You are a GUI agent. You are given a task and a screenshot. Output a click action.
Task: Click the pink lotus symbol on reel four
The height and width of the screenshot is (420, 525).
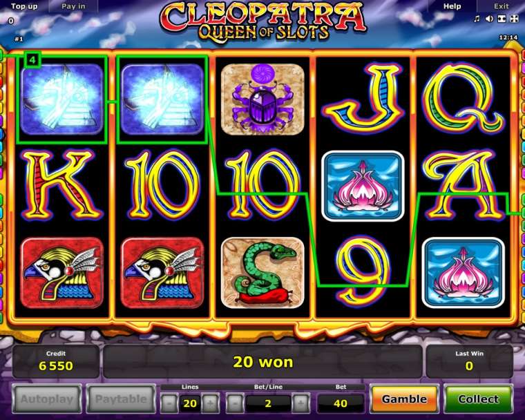pyautogui.click(x=363, y=187)
